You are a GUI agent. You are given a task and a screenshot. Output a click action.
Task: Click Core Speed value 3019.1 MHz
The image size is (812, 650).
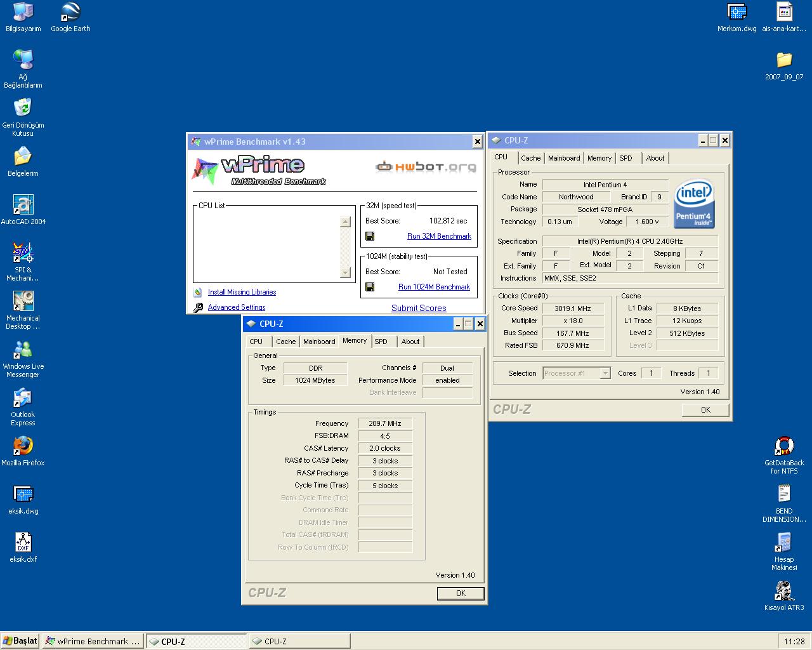[573, 308]
